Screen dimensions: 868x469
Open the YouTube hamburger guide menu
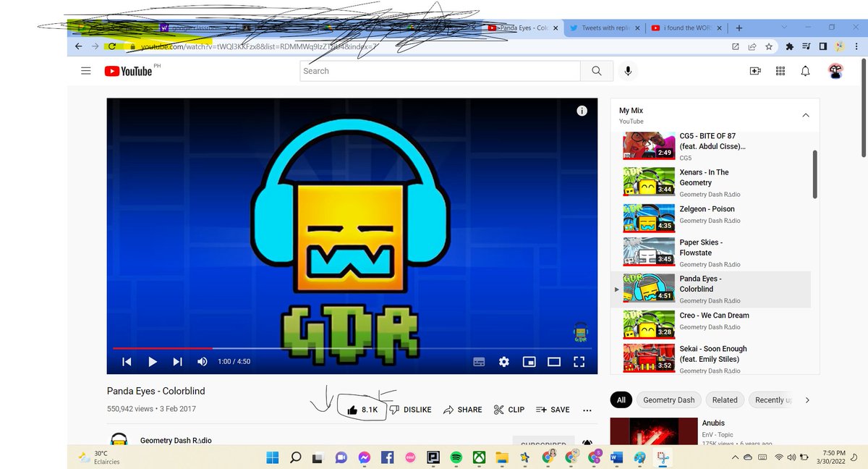point(86,71)
